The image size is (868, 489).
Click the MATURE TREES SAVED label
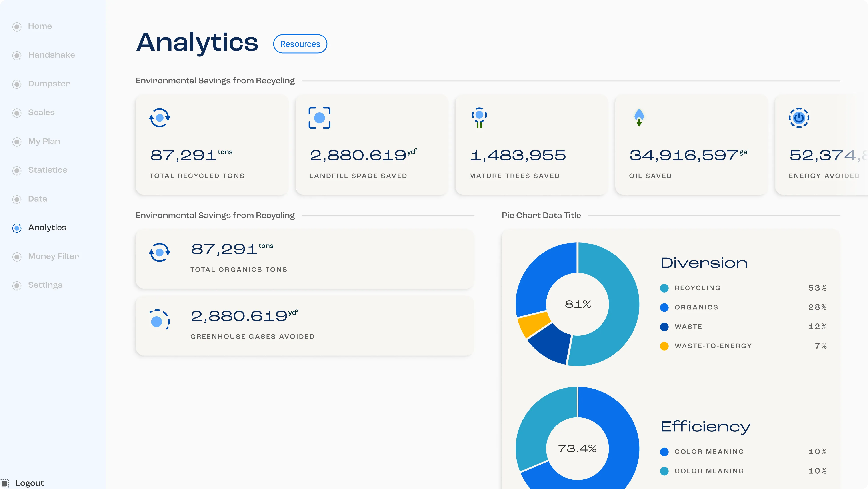pyautogui.click(x=514, y=176)
